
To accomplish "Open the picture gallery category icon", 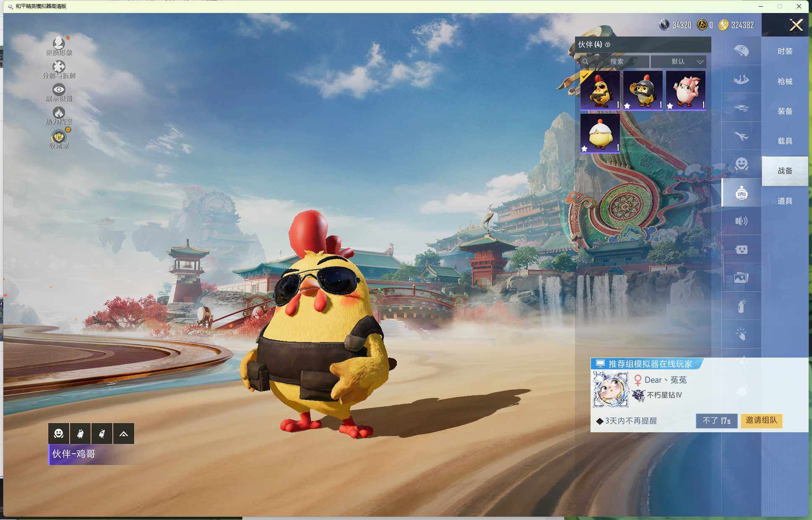I will click(x=741, y=277).
